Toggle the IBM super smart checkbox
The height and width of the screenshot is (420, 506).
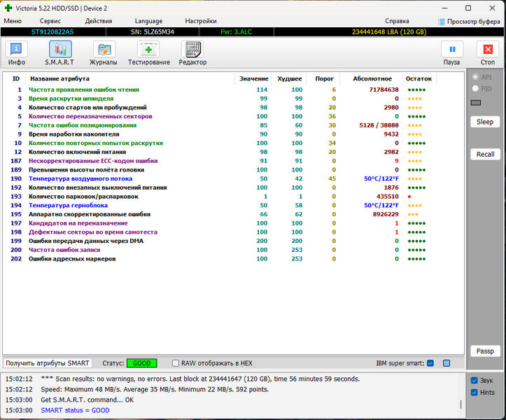pyautogui.click(x=430, y=363)
